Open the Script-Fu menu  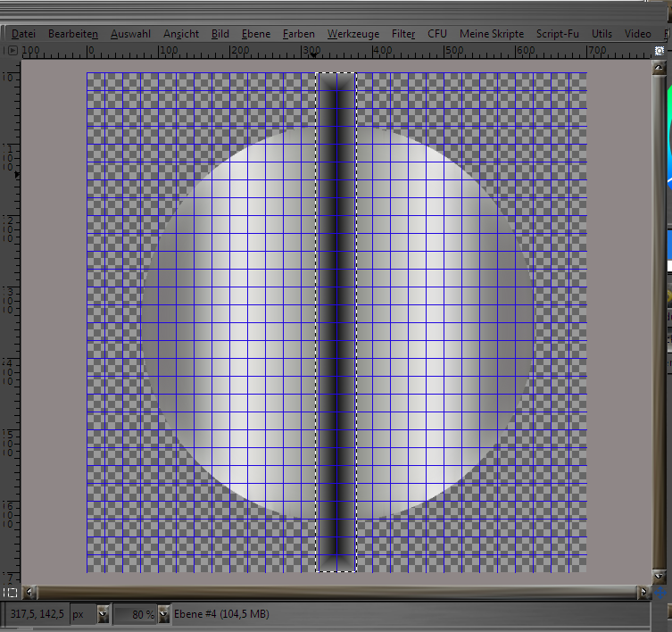click(x=558, y=34)
